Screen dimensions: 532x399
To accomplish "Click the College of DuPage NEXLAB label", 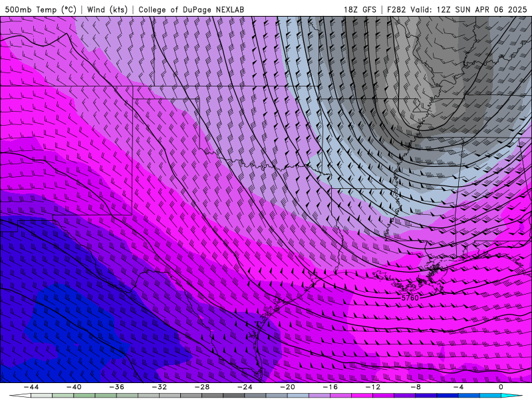I will coord(191,9).
